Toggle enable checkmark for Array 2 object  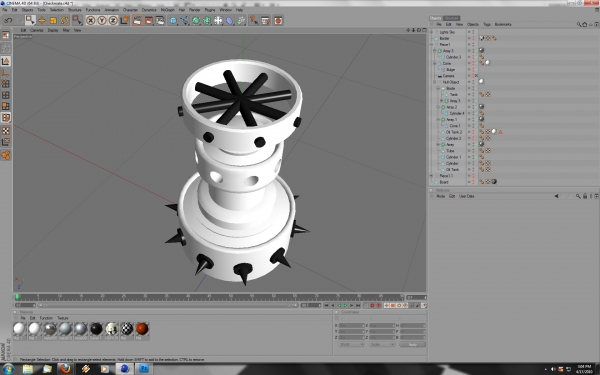[476, 107]
